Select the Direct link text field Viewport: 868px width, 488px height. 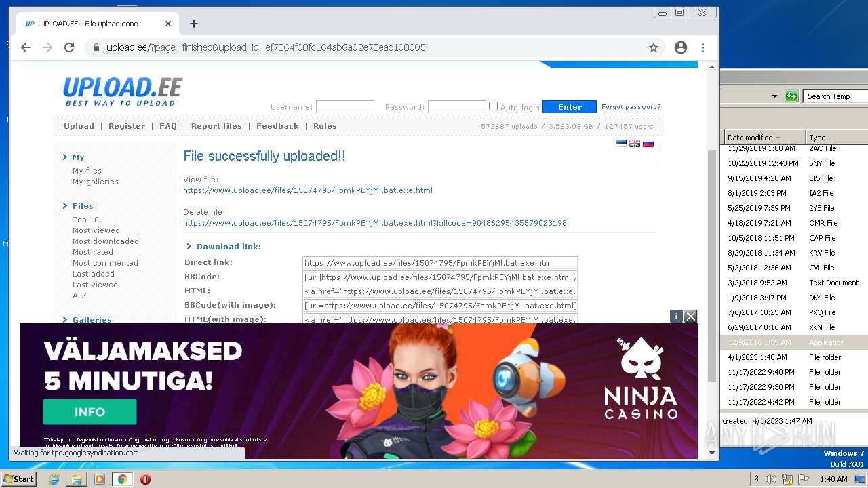[440, 263]
